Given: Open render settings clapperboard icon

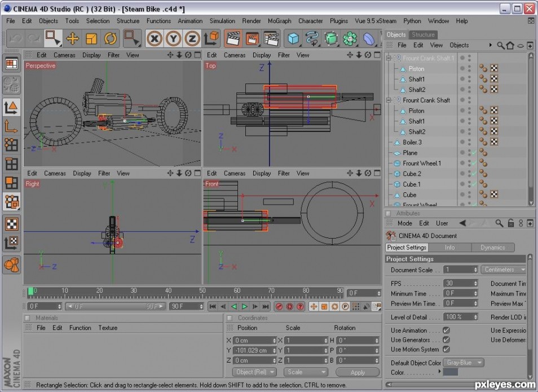Looking at the screenshot, I should click(271, 38).
